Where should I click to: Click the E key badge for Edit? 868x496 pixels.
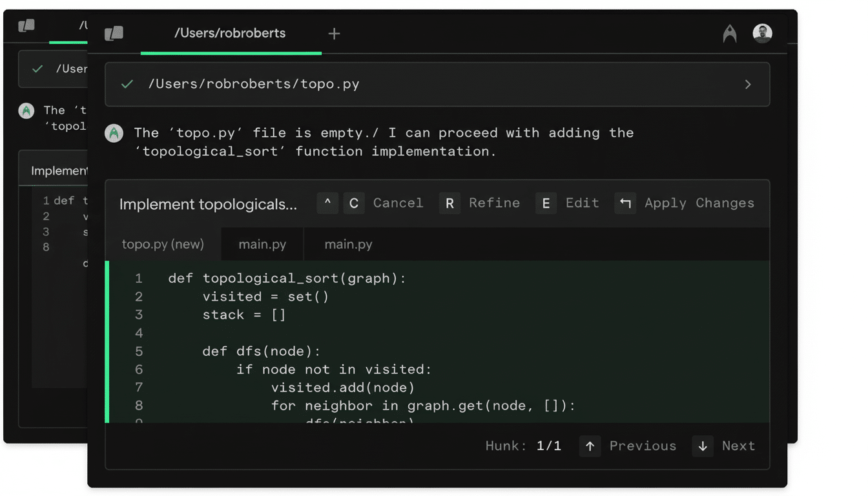coord(546,203)
